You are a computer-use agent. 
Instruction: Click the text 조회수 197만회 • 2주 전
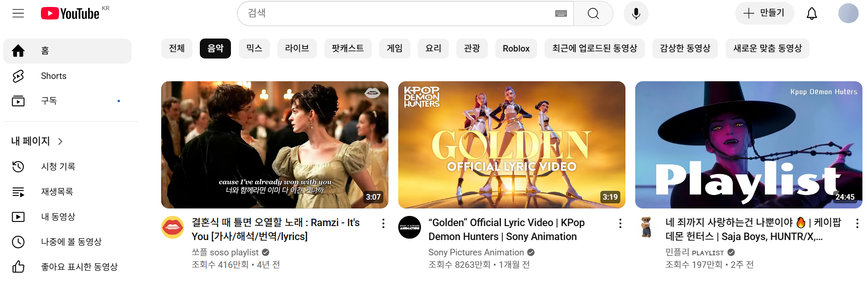710,265
